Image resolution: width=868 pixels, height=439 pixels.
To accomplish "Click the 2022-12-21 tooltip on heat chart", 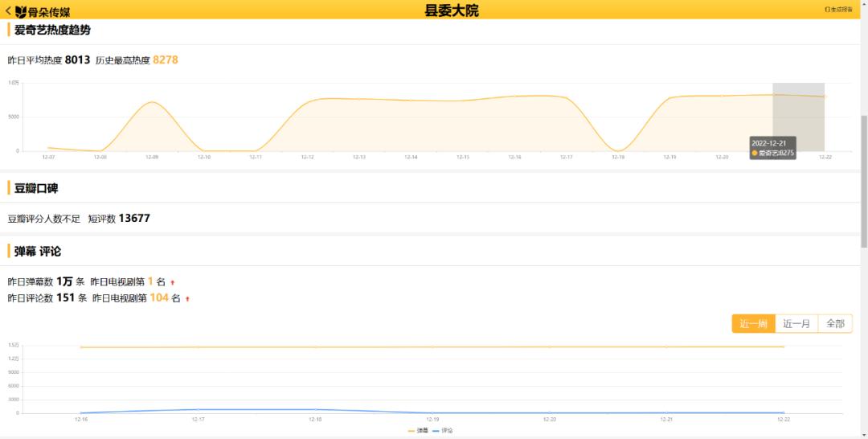I will click(773, 148).
